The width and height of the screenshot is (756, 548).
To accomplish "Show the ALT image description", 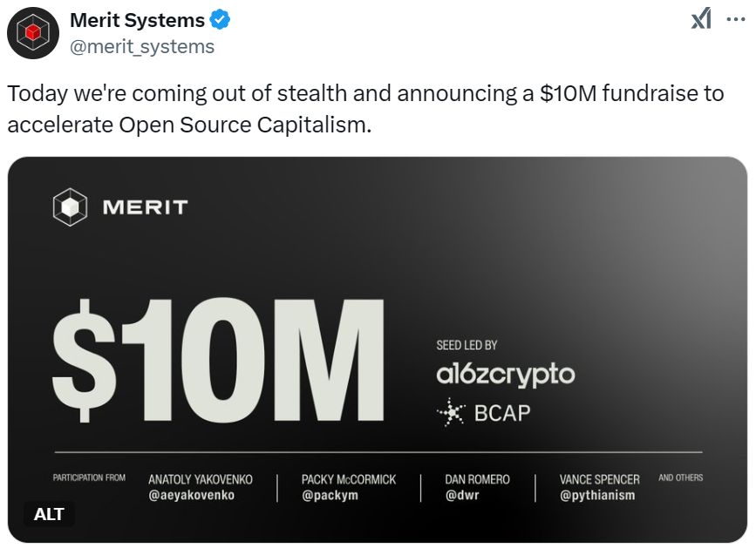I will click(x=49, y=514).
